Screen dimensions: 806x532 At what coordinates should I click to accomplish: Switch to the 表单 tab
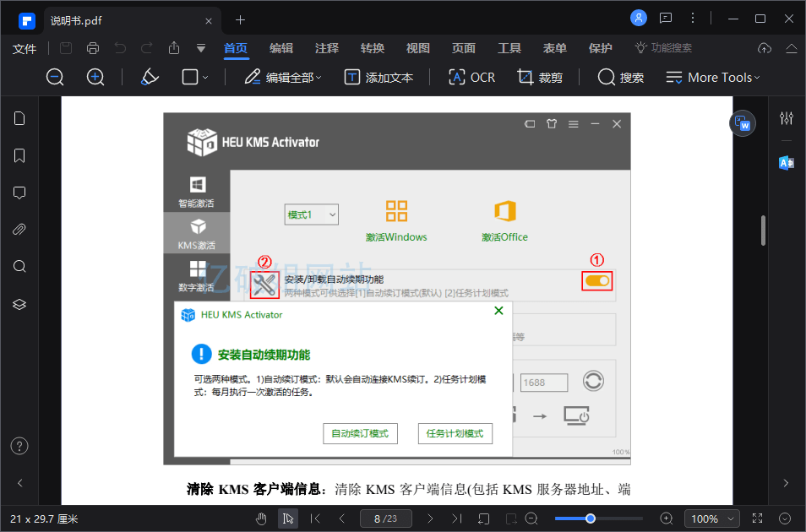tap(554, 48)
